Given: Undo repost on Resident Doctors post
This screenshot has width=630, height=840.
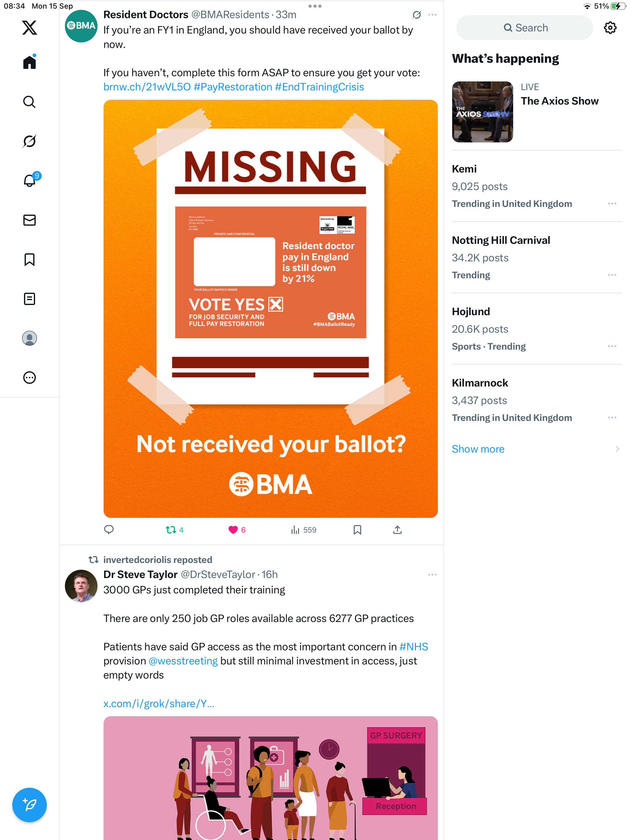Looking at the screenshot, I should 171,530.
